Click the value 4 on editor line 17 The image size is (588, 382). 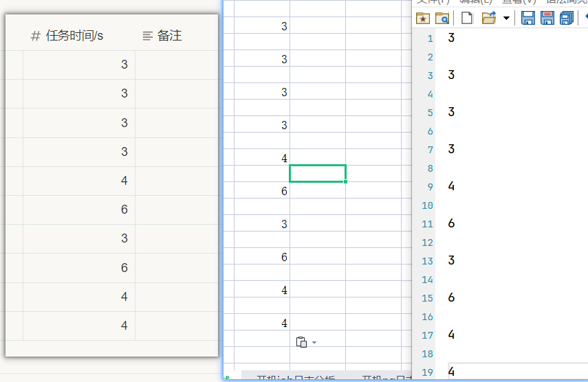(x=452, y=334)
